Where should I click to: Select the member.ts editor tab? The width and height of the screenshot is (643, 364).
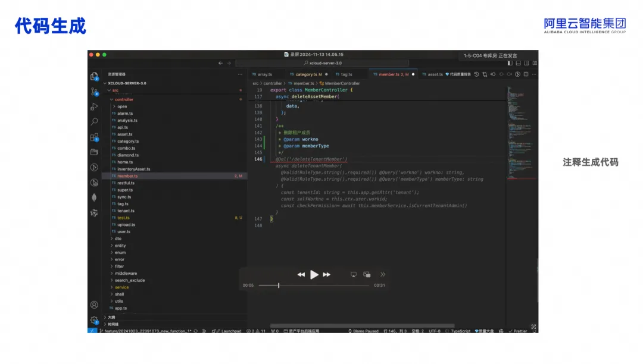(x=394, y=74)
